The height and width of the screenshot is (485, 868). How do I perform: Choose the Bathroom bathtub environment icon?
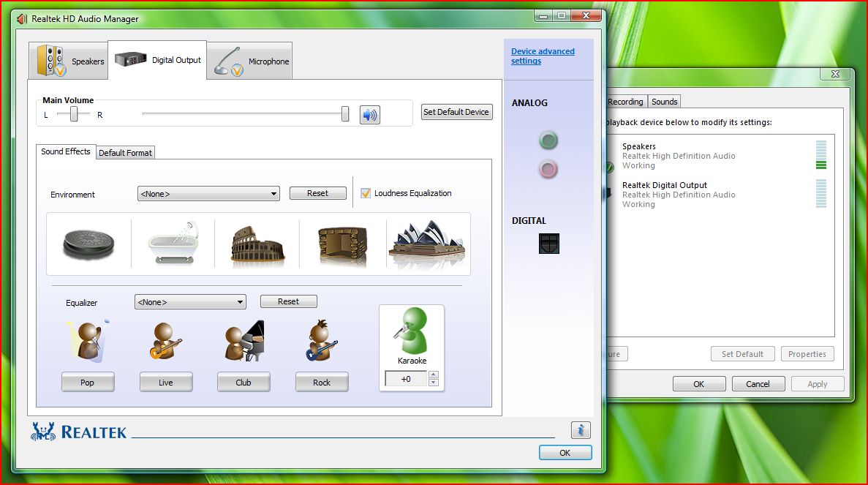[173, 244]
